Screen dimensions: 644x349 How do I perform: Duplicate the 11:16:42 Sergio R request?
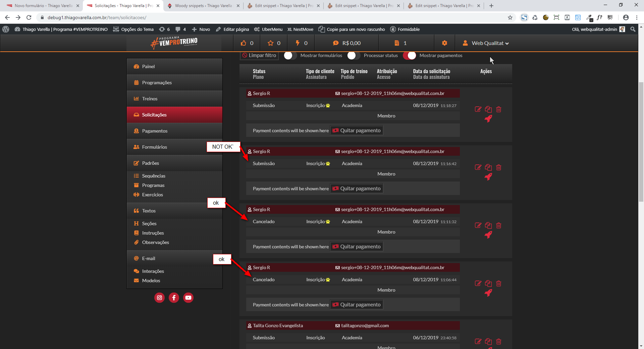(x=488, y=167)
